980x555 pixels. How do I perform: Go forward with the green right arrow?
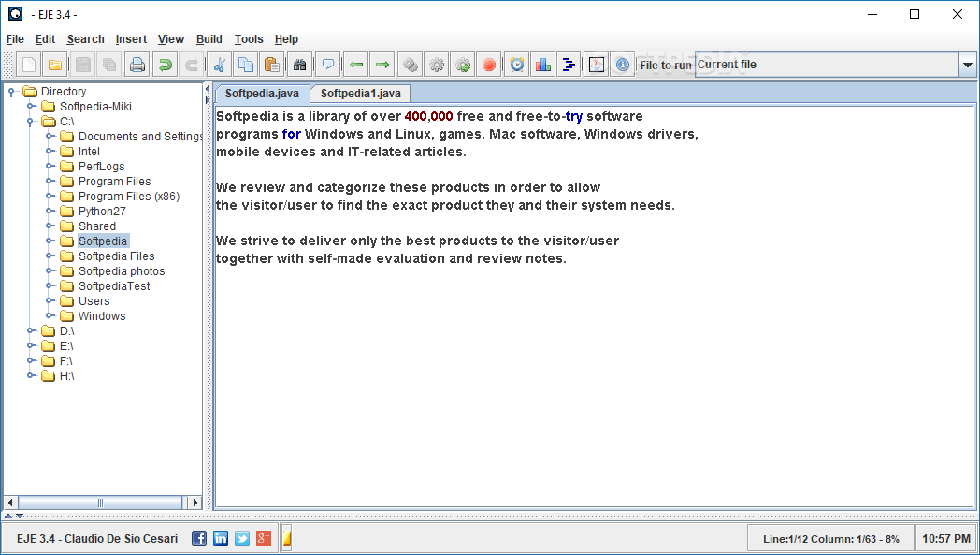click(x=382, y=65)
